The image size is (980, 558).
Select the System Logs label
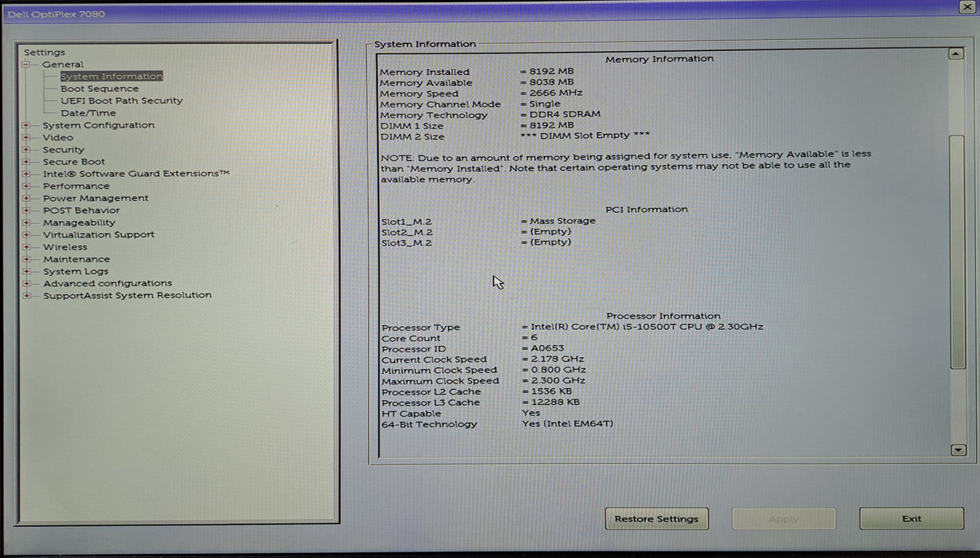pos(76,271)
